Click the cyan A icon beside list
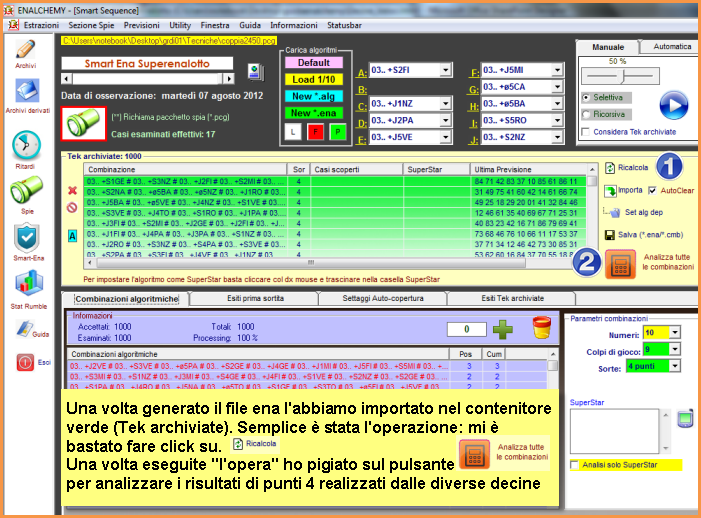Viewport: 701px width, 518px height. pos(72,236)
